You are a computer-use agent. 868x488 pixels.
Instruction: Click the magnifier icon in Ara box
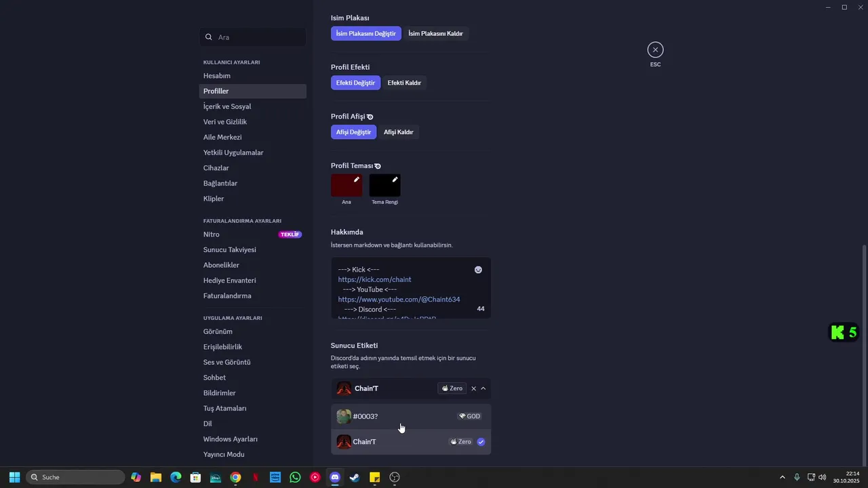pos(209,37)
